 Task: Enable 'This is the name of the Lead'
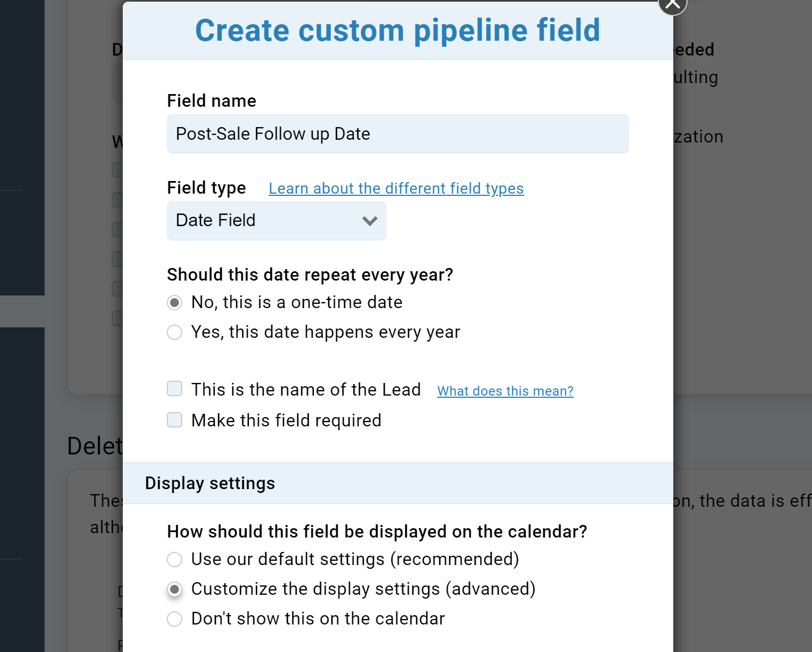pyautogui.click(x=175, y=389)
